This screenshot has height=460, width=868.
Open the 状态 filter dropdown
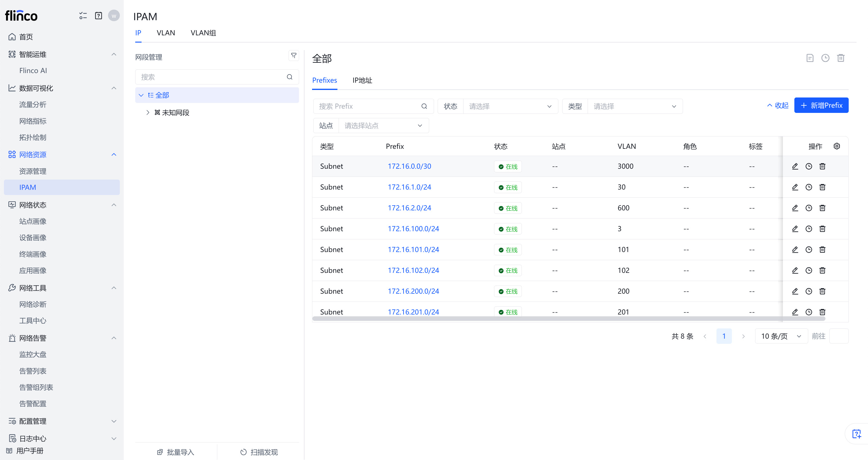tap(510, 106)
